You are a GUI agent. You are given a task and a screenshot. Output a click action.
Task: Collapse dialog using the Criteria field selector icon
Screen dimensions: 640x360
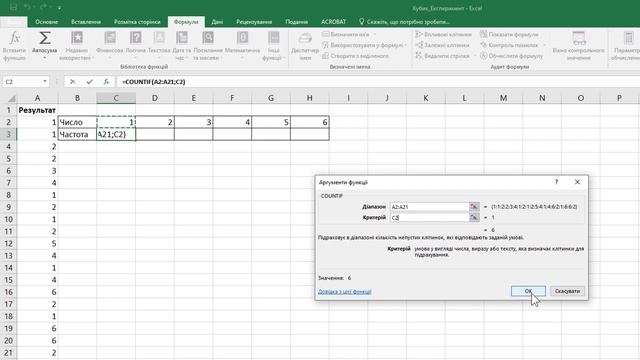474,218
